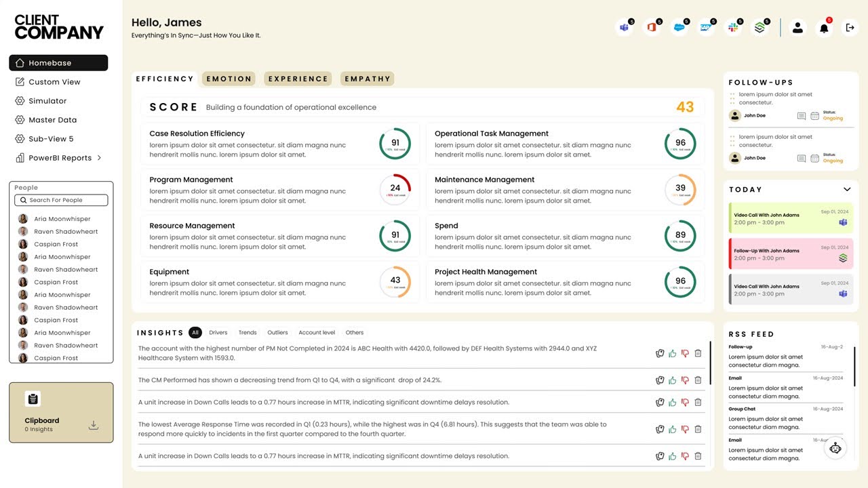The width and height of the screenshot is (868, 488).
Task: Open calendar icon on the first follow-up
Action: [x=815, y=116]
